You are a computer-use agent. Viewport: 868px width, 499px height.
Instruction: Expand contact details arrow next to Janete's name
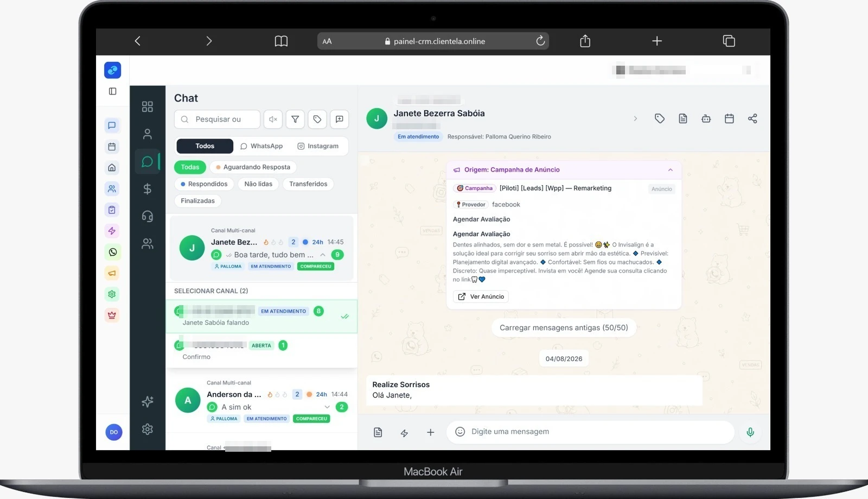[635, 118]
